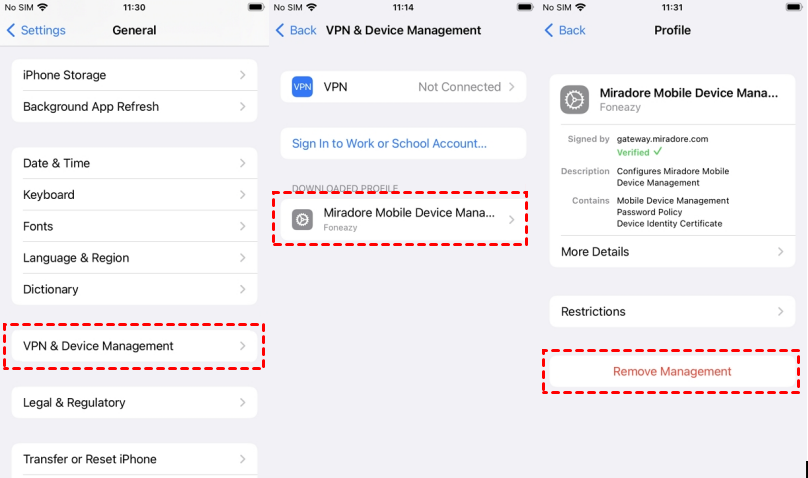Tap Back on VPN & Device Management screen
This screenshot has height=478, width=808.
[296, 30]
